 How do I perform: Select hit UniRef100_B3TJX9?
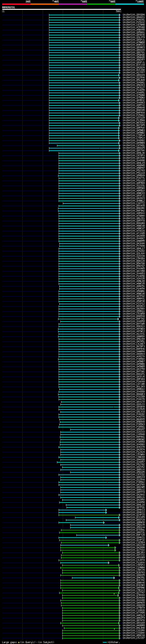133,65
